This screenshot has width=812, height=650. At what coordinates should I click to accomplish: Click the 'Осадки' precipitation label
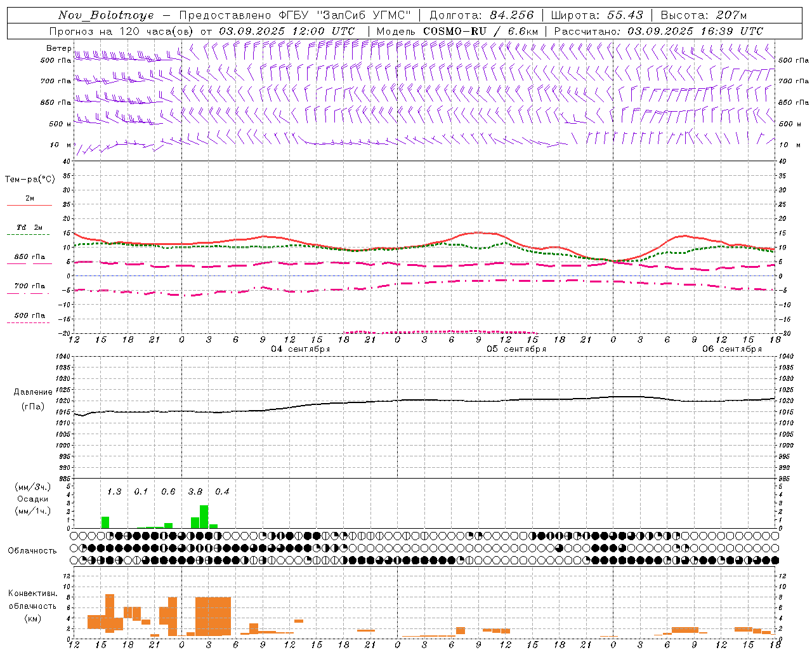(33, 499)
